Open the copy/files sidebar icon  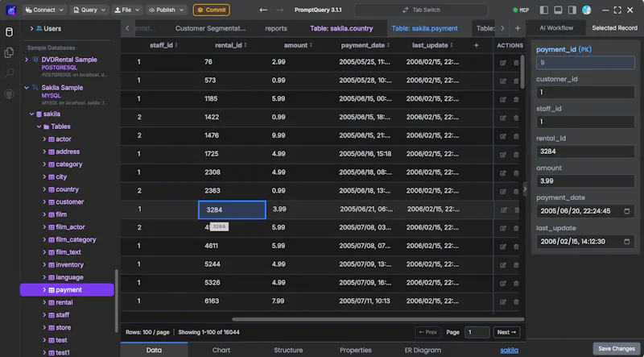pos(9,52)
